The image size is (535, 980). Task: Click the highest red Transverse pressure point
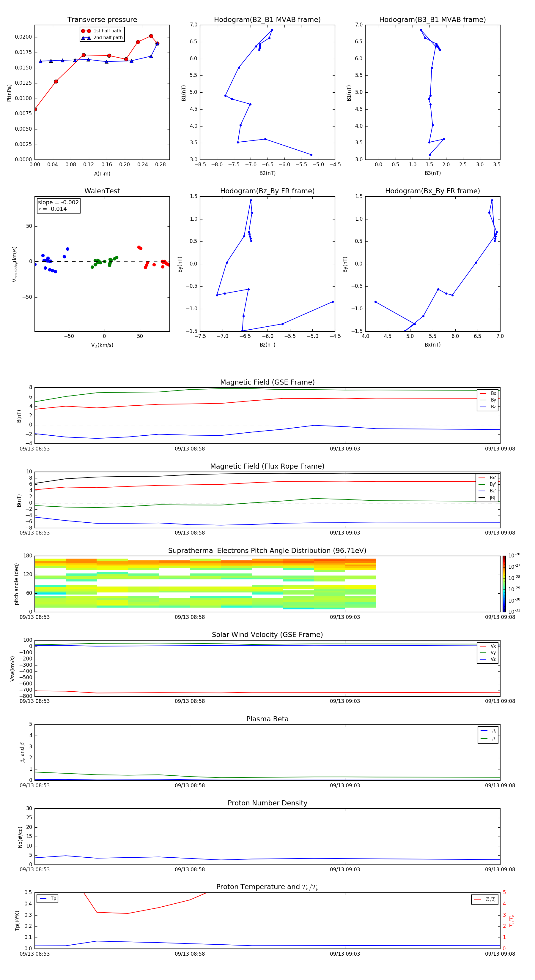(x=151, y=36)
